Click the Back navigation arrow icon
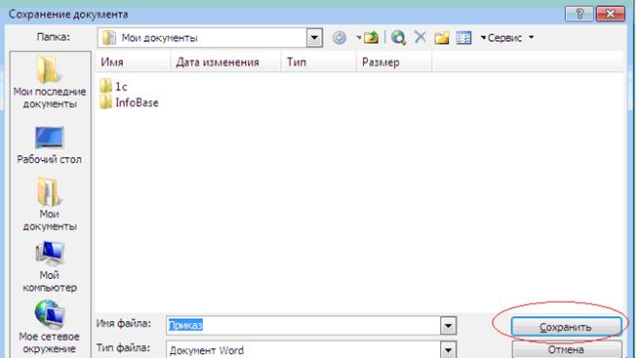644x358 pixels. coord(340,38)
